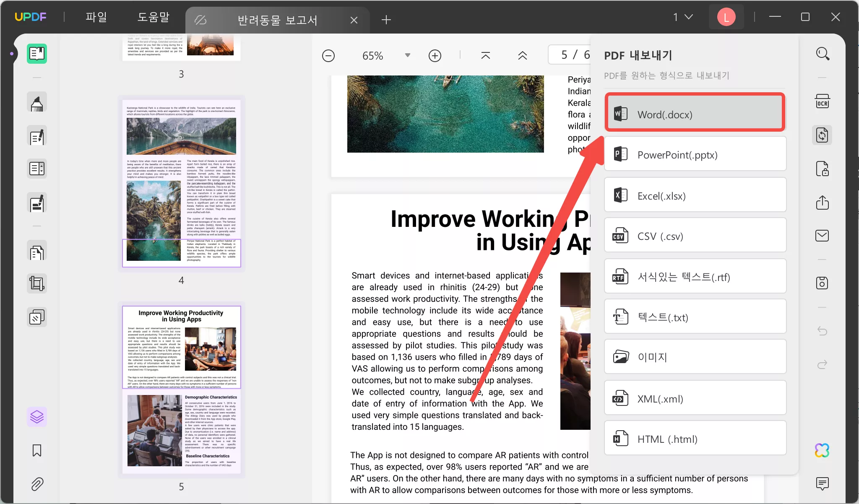Send file by email icon
859x504 pixels.
point(822,236)
